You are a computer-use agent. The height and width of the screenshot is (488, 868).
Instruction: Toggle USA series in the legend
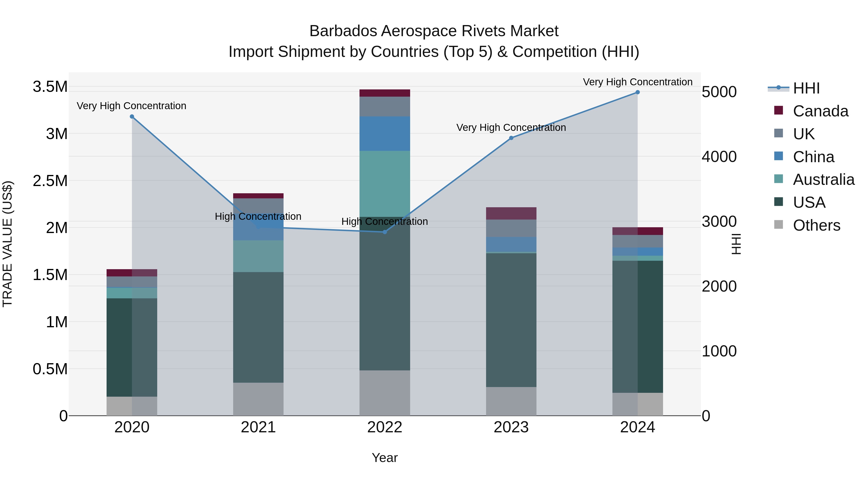pyautogui.click(x=800, y=202)
